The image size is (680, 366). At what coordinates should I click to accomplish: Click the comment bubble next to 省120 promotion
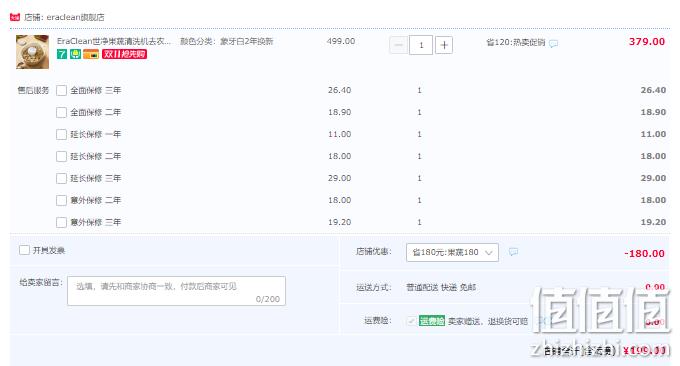point(553,43)
